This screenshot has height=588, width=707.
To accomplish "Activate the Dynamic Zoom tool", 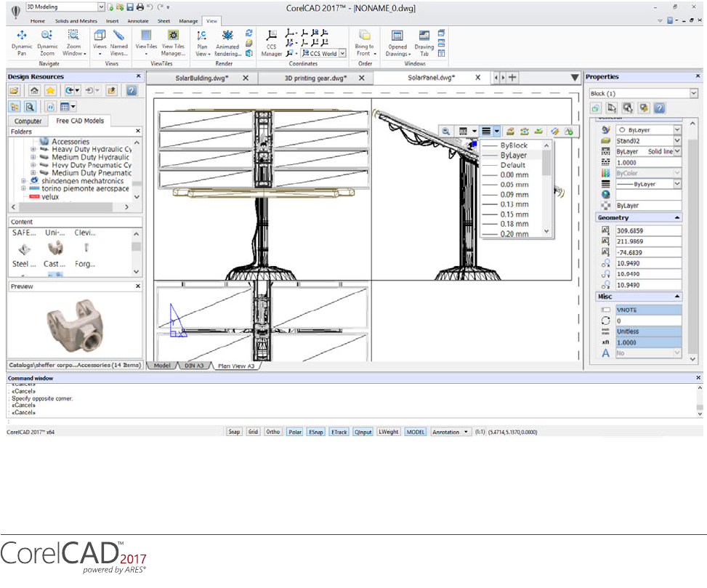I will (47, 43).
